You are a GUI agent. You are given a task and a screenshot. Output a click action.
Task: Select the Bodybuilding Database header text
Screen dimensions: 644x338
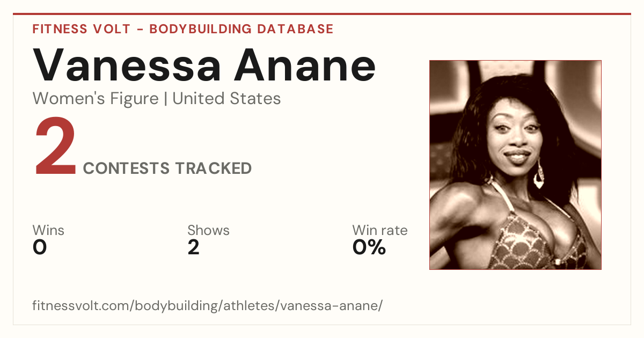click(x=241, y=29)
